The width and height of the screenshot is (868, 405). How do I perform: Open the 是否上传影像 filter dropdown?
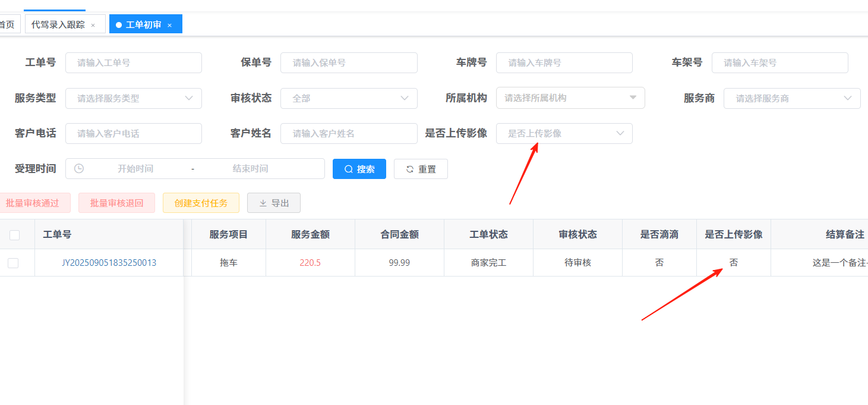[x=564, y=133]
